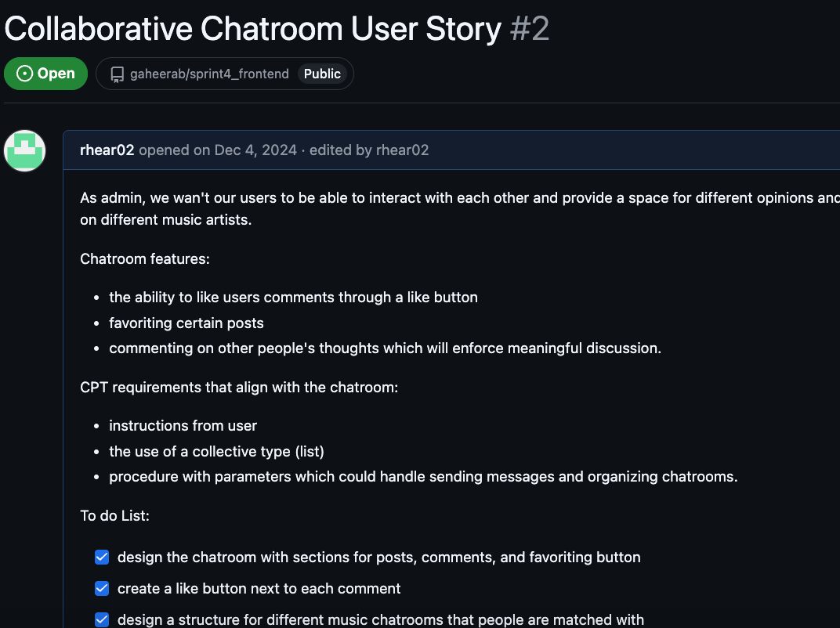Uncheck "design a structure for different music chatrooms"
The image size is (840, 628).
pos(102,619)
